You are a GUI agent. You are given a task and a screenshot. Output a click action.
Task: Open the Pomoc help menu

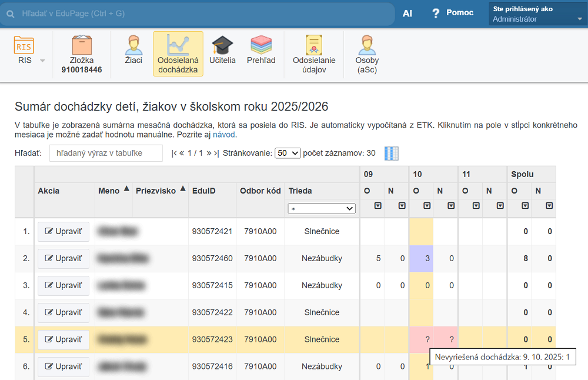pyautogui.click(x=452, y=13)
